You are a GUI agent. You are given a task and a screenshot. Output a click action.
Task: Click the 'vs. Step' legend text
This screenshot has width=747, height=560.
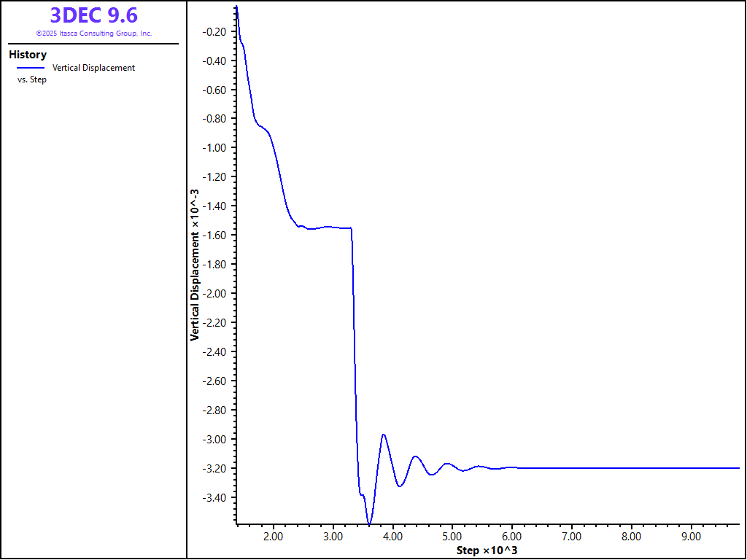(x=32, y=79)
